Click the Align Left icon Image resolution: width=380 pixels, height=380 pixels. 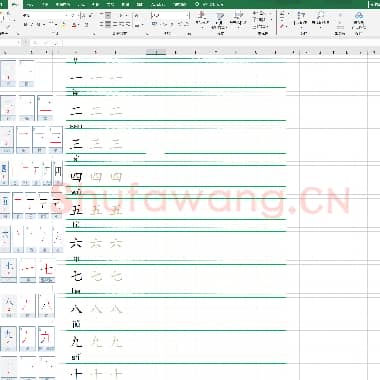click(102, 24)
